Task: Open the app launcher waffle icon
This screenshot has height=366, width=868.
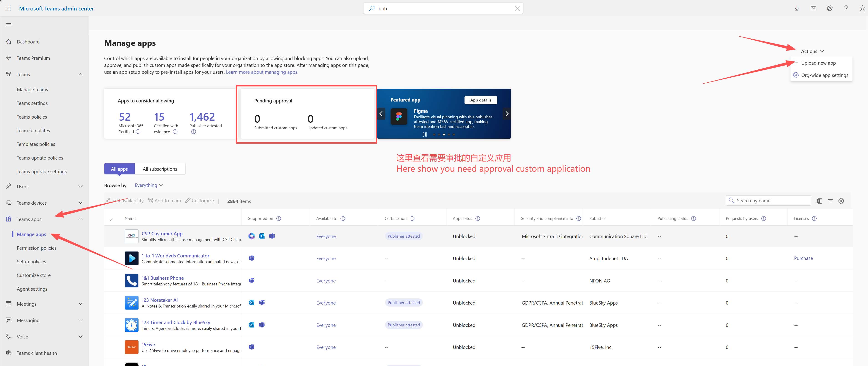Action: point(8,8)
